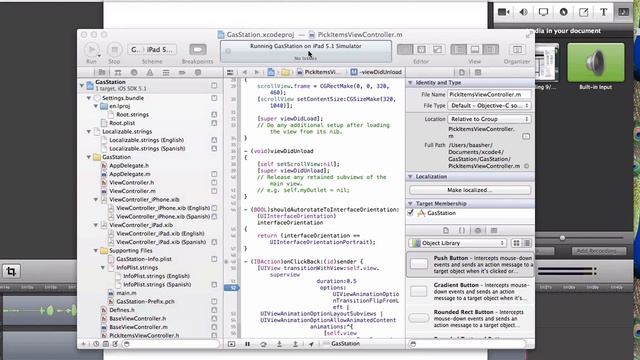
Task: Select the crop tool in background window
Action: (x=11, y=271)
